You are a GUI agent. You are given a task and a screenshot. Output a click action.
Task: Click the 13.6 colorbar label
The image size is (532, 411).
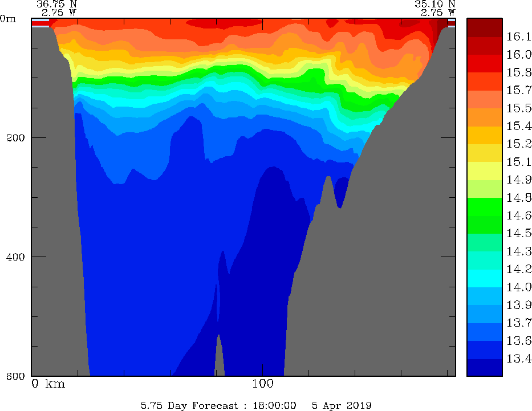pos(519,341)
